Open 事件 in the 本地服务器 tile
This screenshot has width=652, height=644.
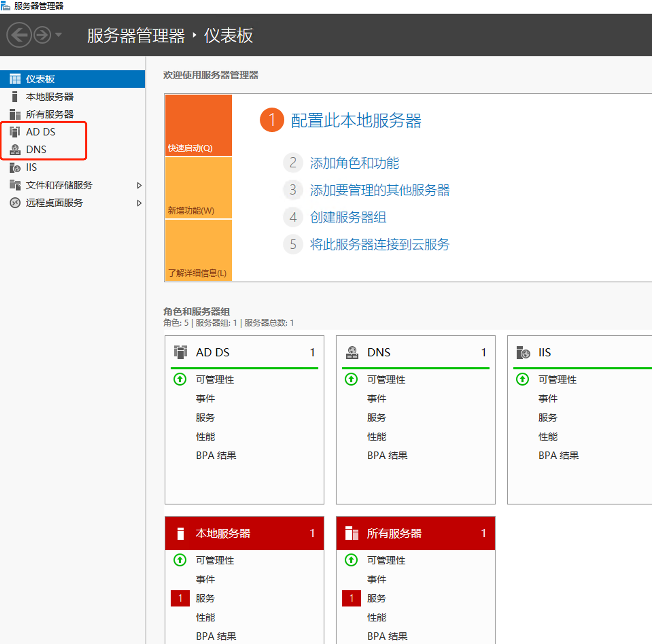pyautogui.click(x=205, y=580)
